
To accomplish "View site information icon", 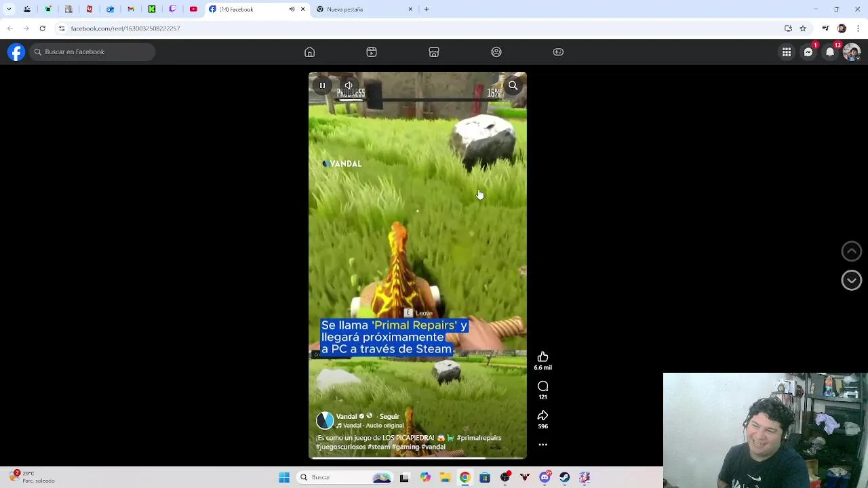I will click(62, 28).
